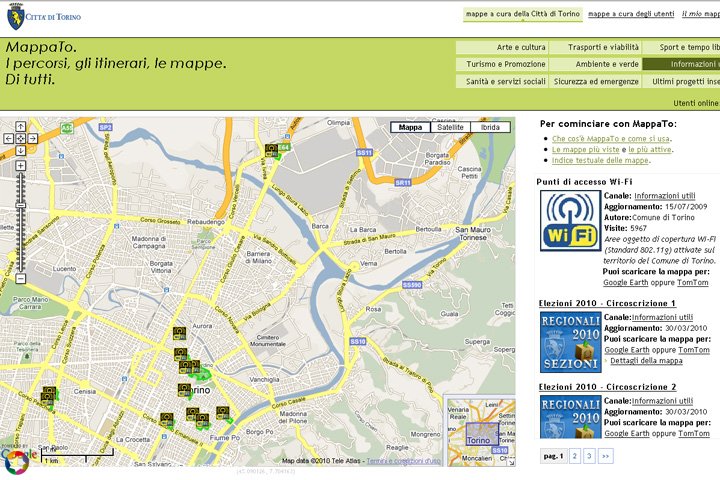The image size is (720, 480).
Task: Open mappe a cura degli utenti tab
Action: pyautogui.click(x=630, y=14)
